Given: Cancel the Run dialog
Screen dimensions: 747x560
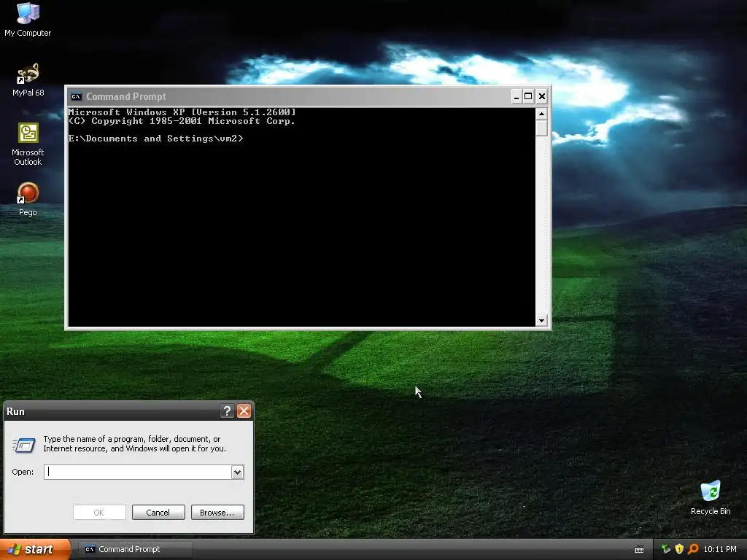Looking at the screenshot, I should (x=158, y=513).
